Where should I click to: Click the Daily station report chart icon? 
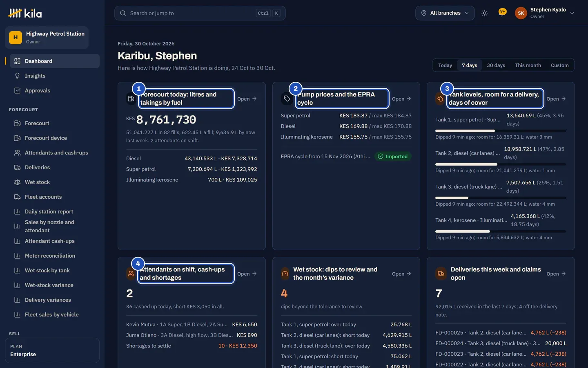point(17,211)
